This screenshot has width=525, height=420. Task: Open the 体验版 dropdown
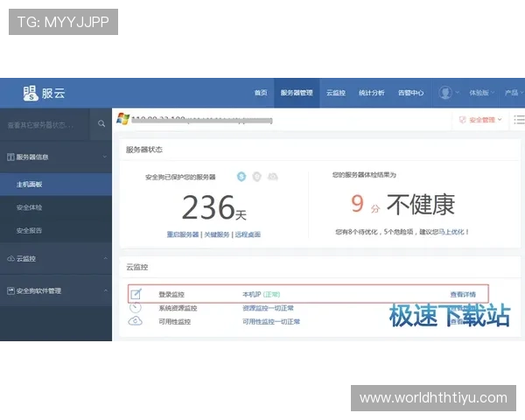click(482, 93)
